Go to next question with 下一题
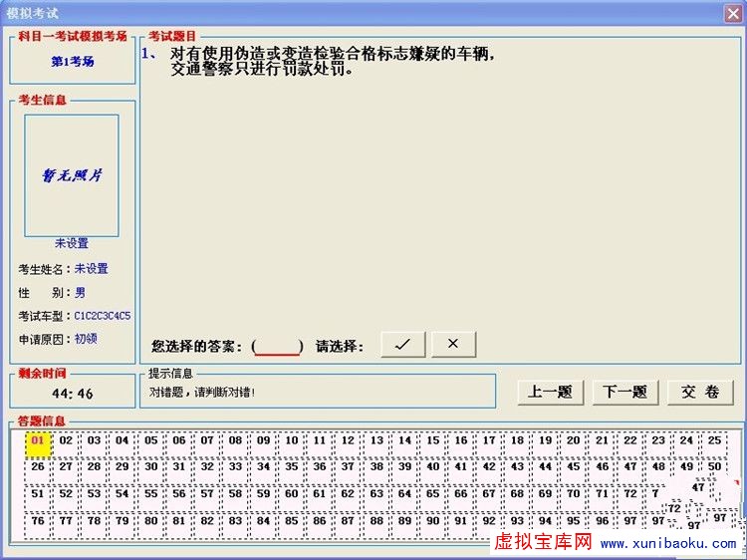Screen dimensions: 747x560 pyautogui.click(x=625, y=392)
